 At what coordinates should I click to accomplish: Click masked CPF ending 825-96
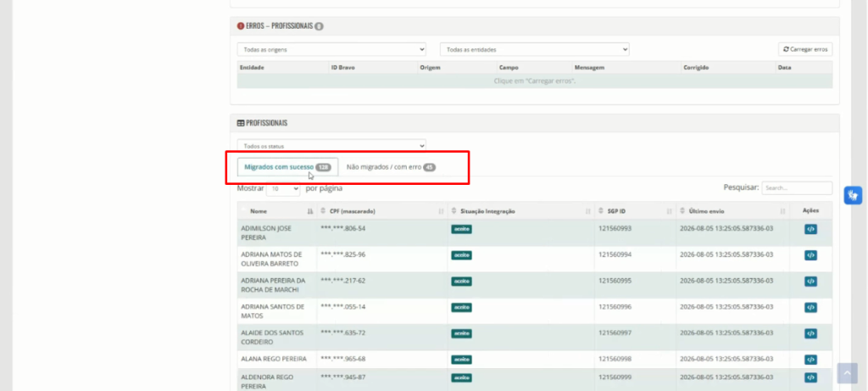coord(342,254)
